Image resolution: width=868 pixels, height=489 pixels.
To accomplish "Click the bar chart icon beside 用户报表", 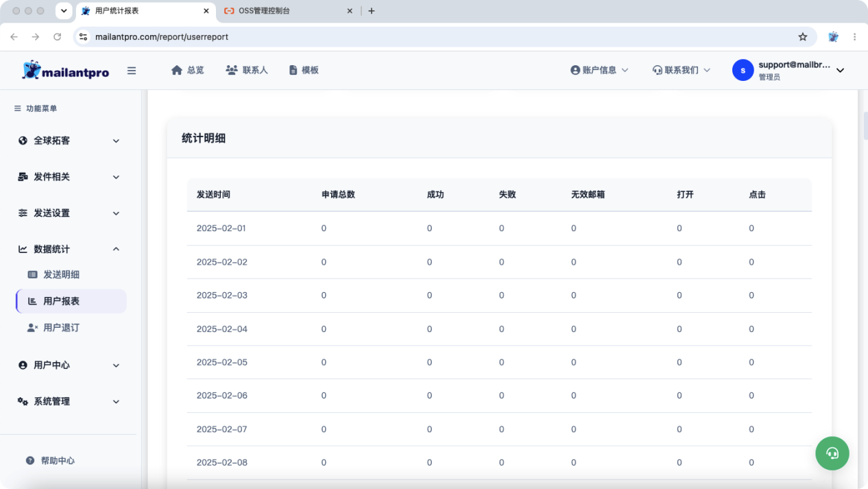I will tap(32, 301).
